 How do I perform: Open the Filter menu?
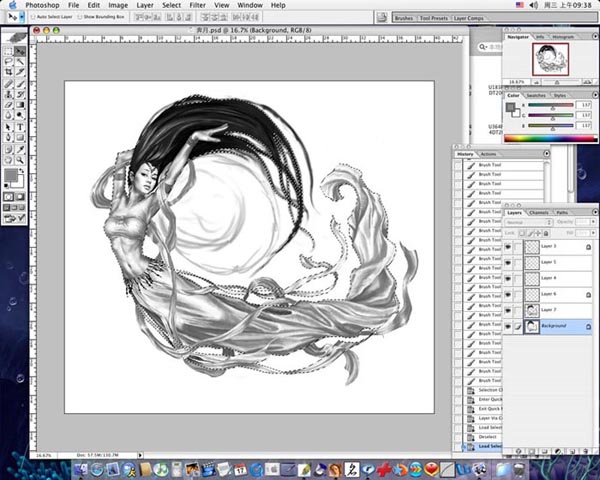pyautogui.click(x=198, y=5)
